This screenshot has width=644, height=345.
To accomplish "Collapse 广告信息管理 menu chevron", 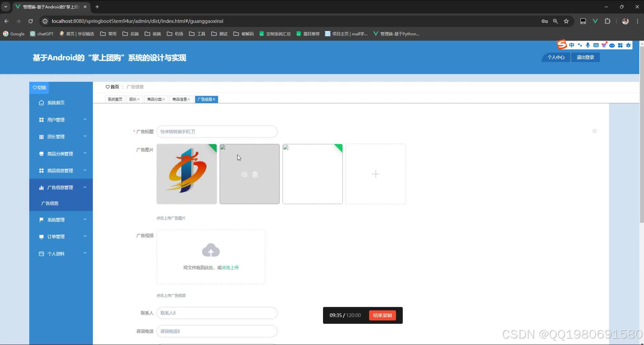I will tap(85, 187).
